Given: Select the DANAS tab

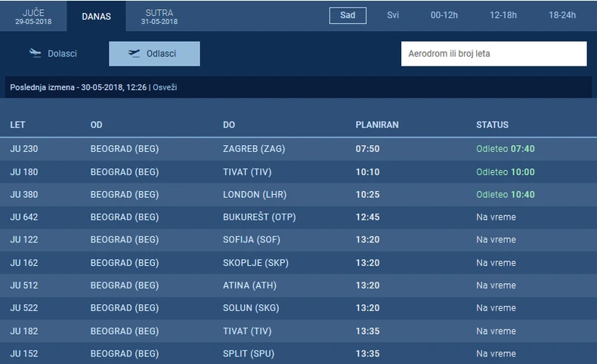Looking at the screenshot, I should (x=96, y=17).
